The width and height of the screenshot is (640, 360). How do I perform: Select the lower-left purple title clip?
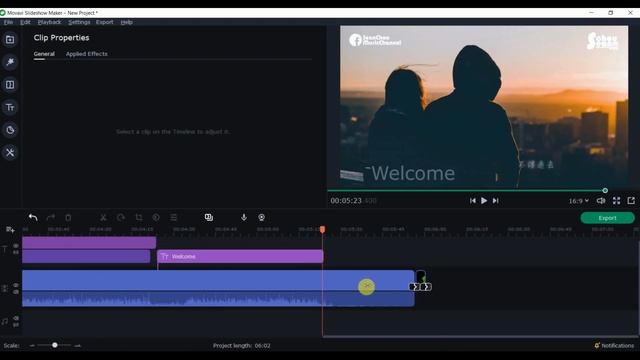coord(86,256)
